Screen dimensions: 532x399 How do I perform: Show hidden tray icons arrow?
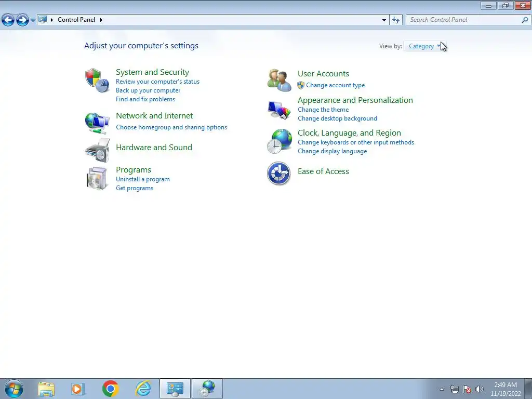[442, 389]
